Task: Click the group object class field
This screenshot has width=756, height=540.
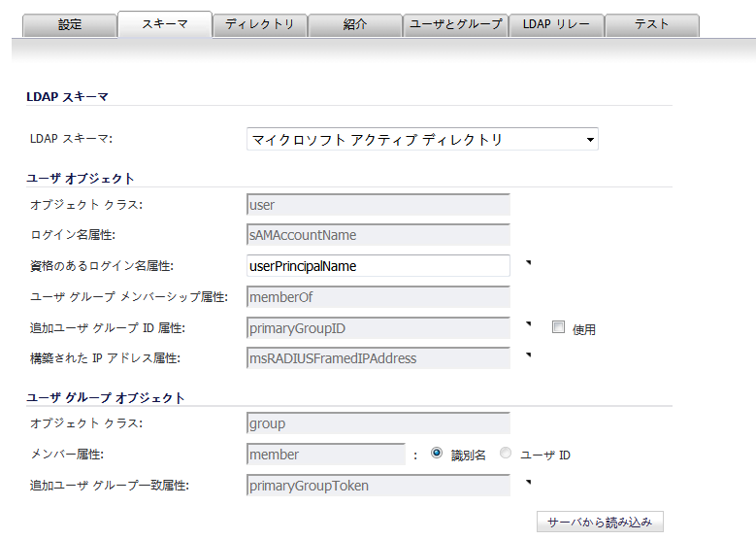Action: 378,423
